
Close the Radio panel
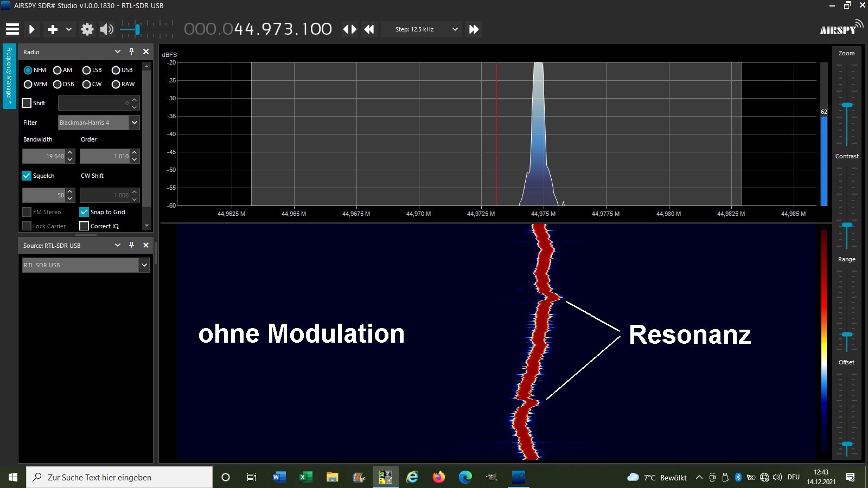(x=146, y=52)
